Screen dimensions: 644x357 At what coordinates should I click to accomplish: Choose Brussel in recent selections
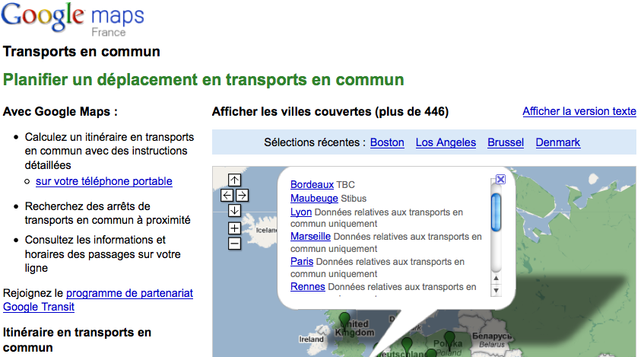(x=506, y=142)
